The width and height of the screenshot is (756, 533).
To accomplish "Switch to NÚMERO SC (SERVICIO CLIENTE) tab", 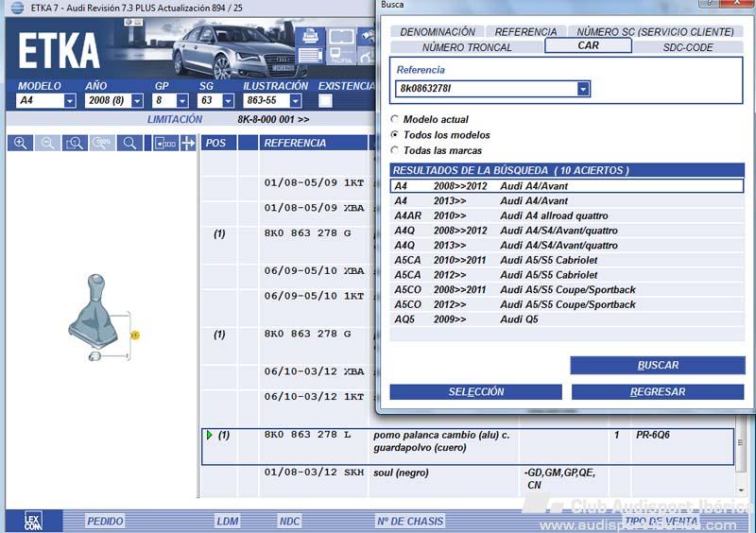I will coord(655,32).
